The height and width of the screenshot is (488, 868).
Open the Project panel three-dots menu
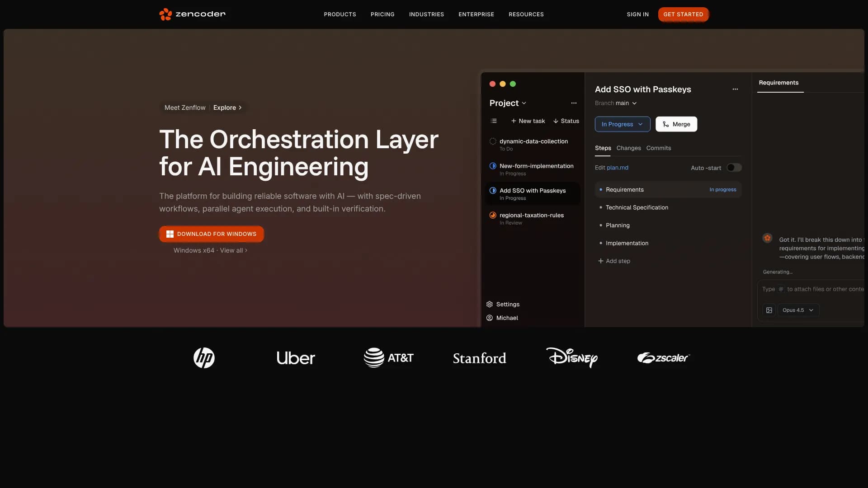[x=574, y=103]
